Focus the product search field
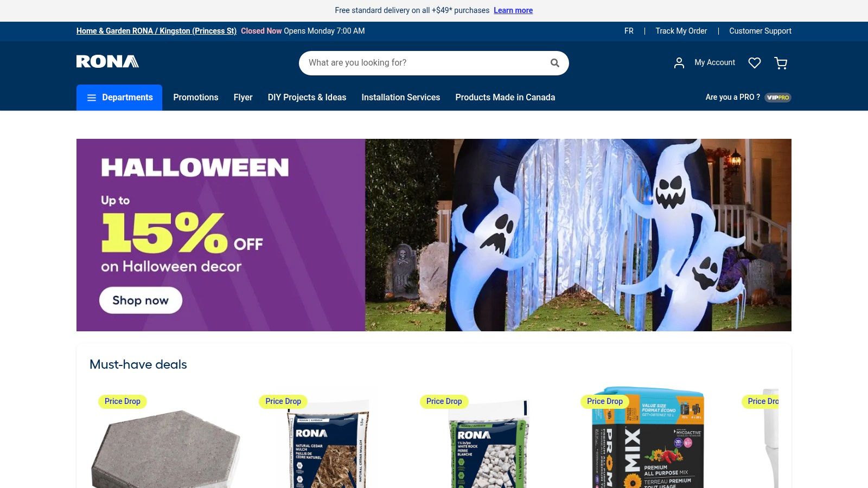The height and width of the screenshot is (488, 868). (426, 63)
